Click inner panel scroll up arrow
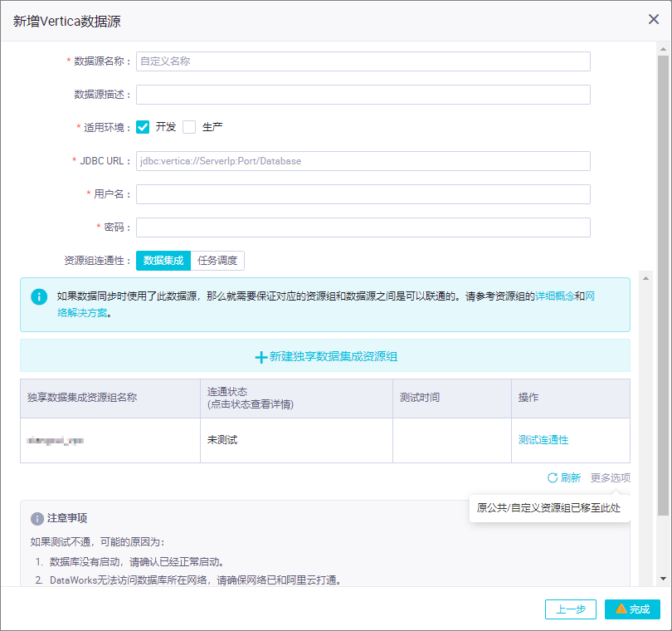This screenshot has width=672, height=631. point(645,278)
